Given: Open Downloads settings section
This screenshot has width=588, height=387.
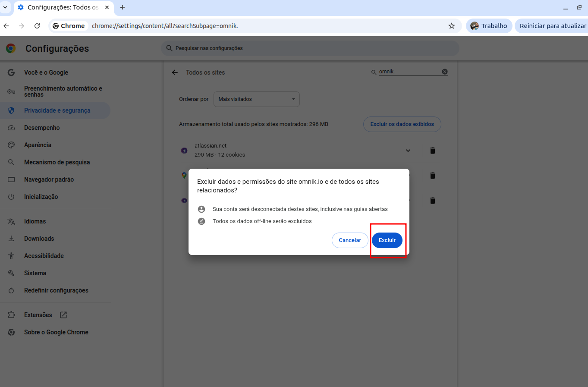Looking at the screenshot, I should pyautogui.click(x=39, y=239).
